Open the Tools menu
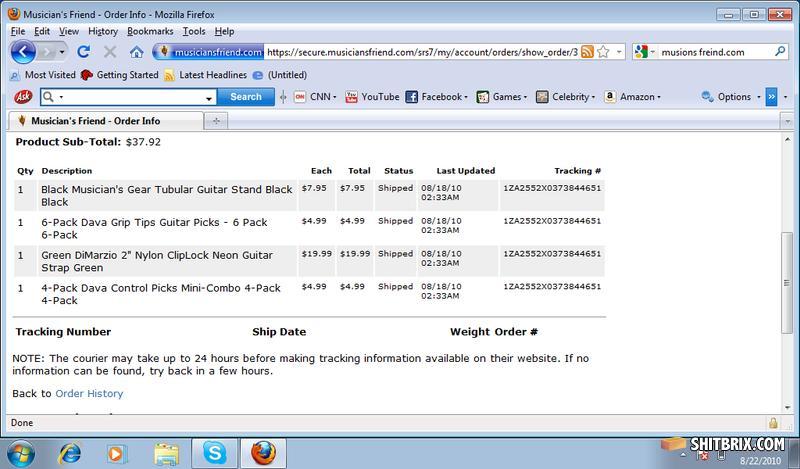The width and height of the screenshot is (800, 469). (x=194, y=31)
